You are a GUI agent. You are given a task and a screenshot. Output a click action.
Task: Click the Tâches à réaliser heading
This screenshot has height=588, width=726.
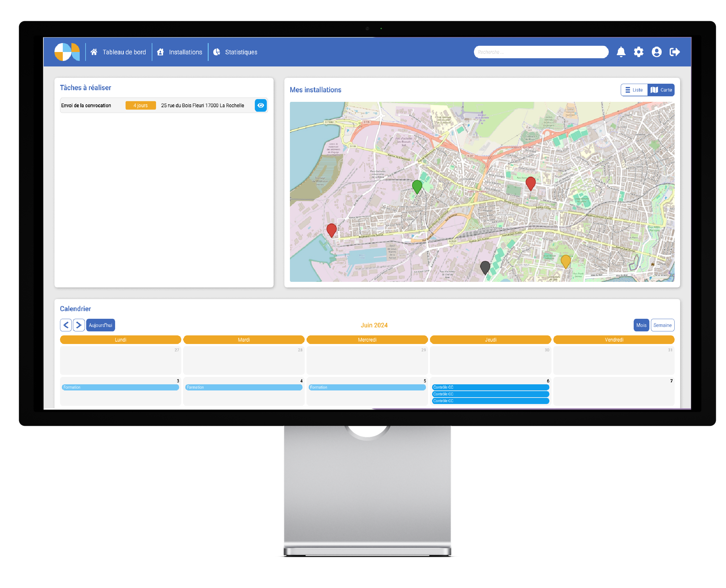pos(85,88)
